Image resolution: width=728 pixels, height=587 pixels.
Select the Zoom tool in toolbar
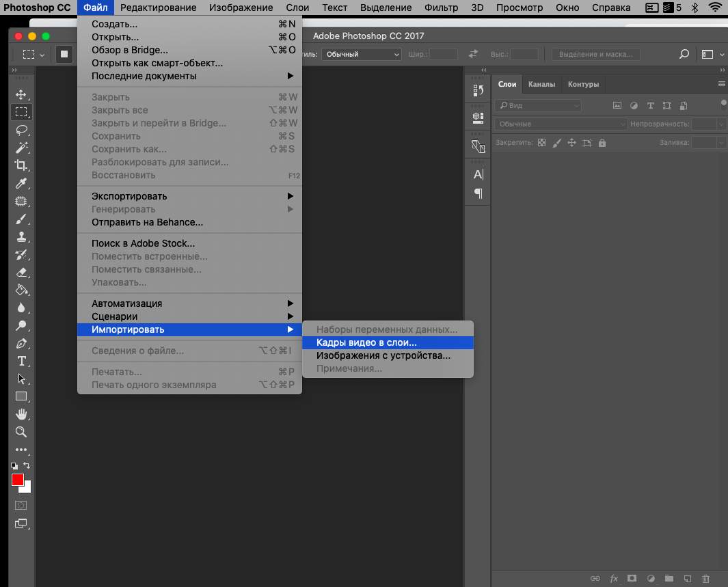click(x=21, y=432)
